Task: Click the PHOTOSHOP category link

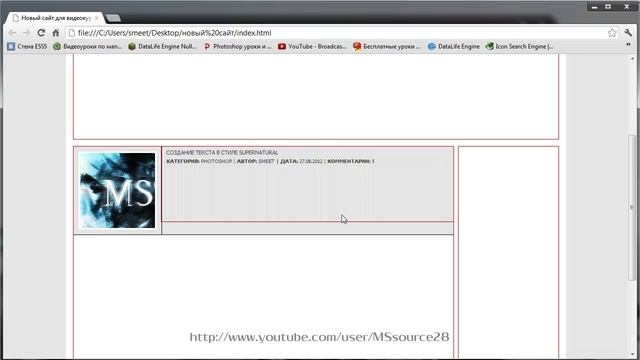Action: click(216, 162)
